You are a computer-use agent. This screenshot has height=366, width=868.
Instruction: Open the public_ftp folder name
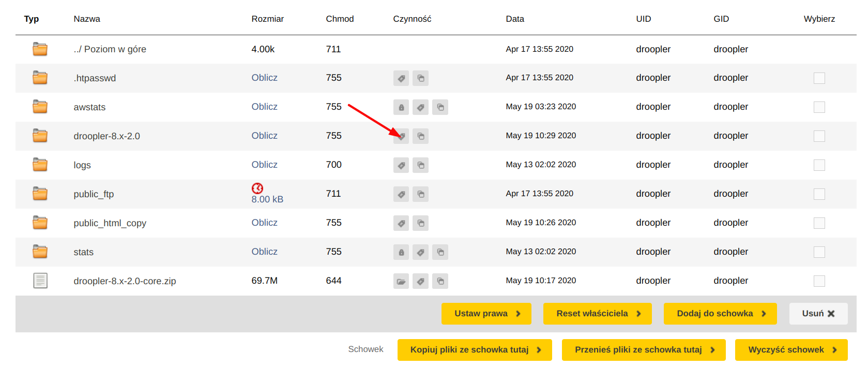point(94,194)
